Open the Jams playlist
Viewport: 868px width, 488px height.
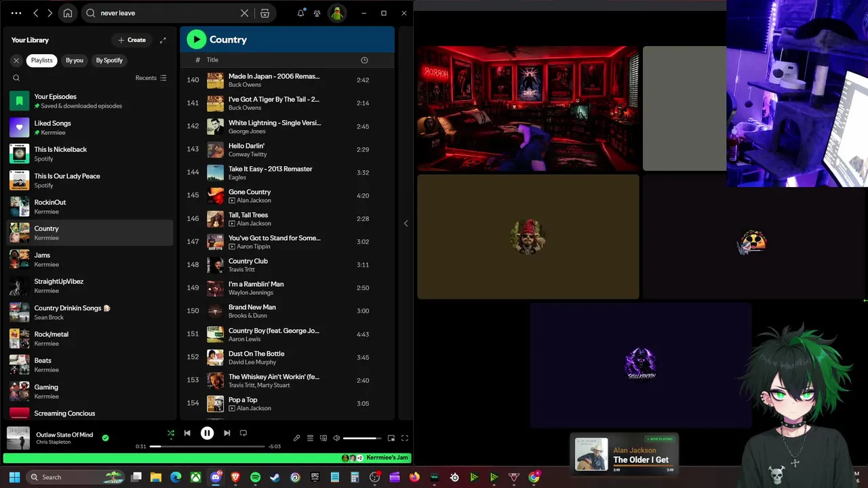[90, 260]
